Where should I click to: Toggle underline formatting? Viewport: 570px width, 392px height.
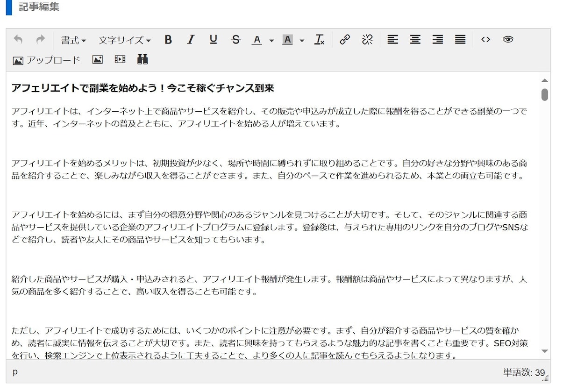point(213,40)
